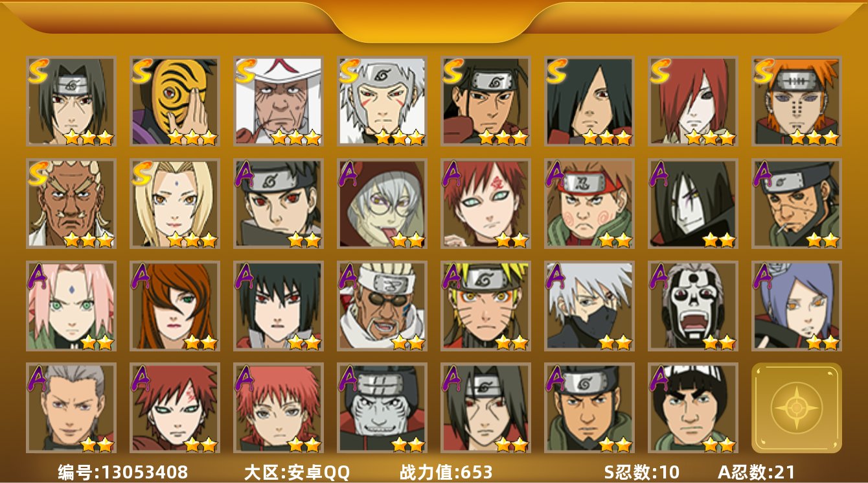Click the S忍数:10 counter label
This screenshot has width=868, height=483.
pyautogui.click(x=641, y=472)
